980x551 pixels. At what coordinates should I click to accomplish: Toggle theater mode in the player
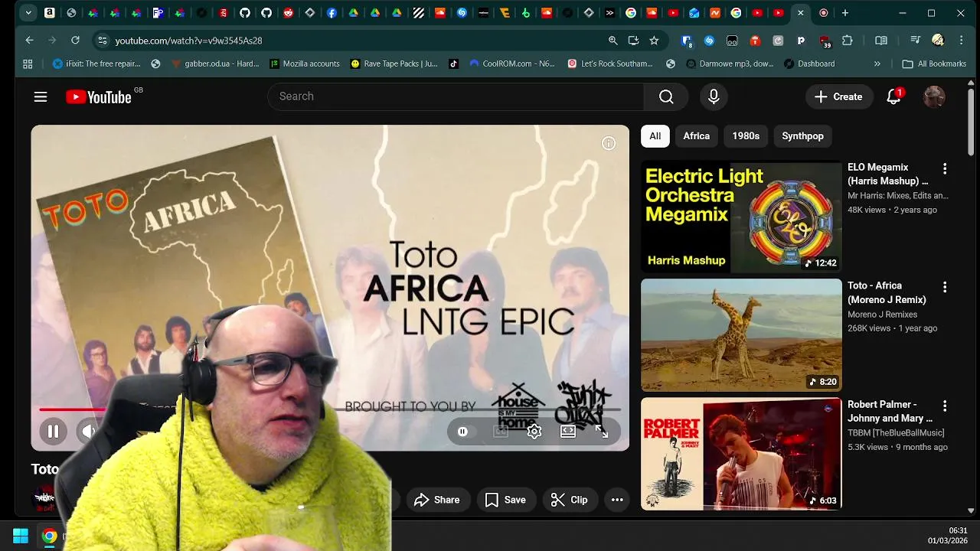(568, 432)
